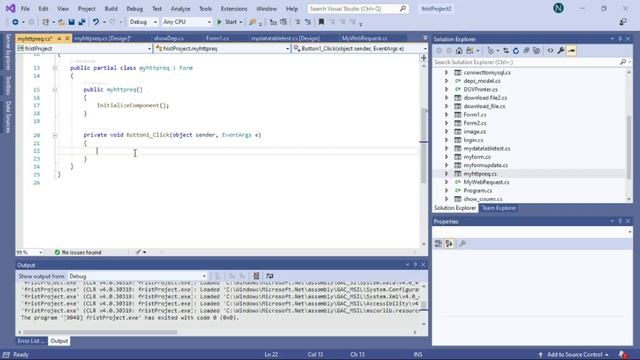Image resolution: width=640 pixels, height=360 pixels.
Task: Switch to the Team Explorer tab
Action: pos(498,208)
